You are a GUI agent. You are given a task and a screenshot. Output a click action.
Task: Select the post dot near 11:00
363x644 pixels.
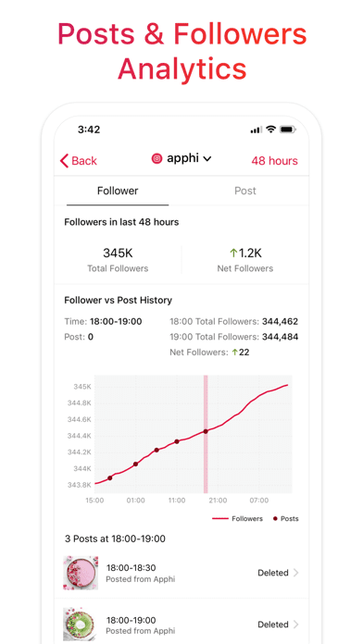coord(177,441)
